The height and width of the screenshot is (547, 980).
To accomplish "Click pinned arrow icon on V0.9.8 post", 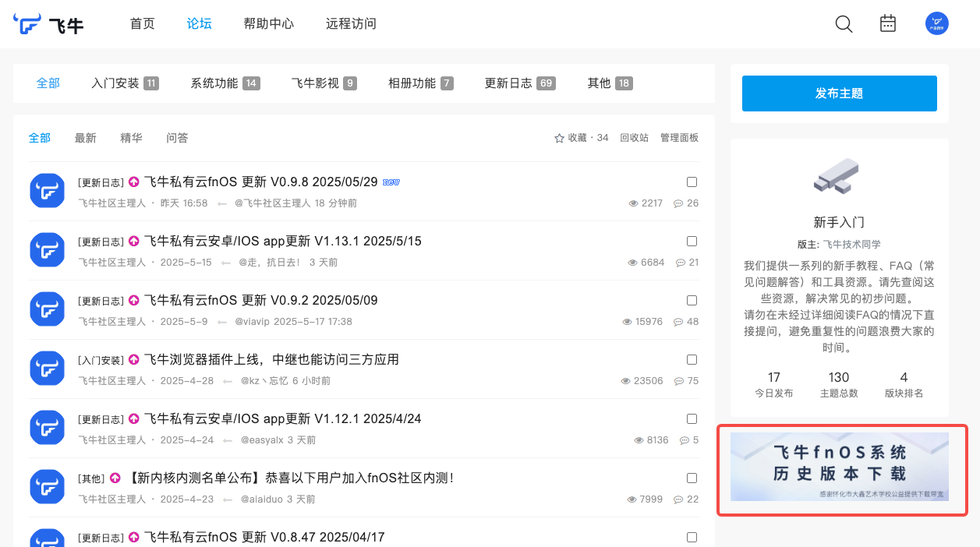I will 133,182.
